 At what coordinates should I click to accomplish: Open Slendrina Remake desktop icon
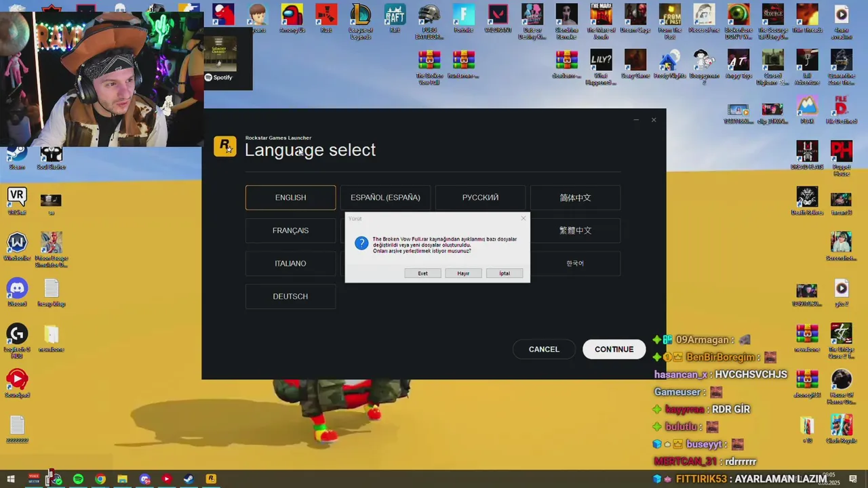566,21
